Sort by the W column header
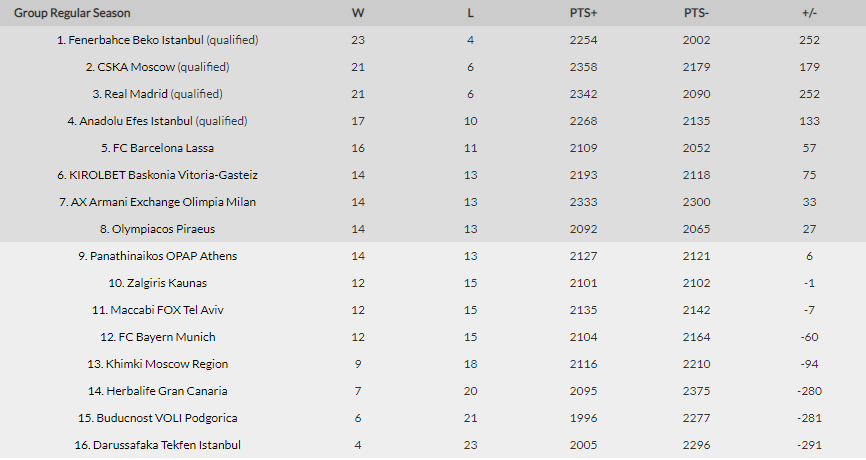This screenshot has height=460, width=866. point(358,13)
